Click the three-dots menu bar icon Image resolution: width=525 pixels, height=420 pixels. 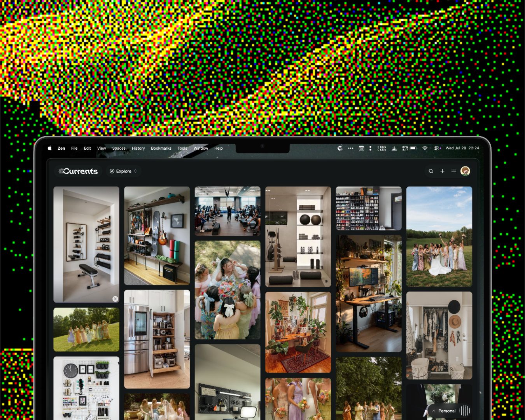pyautogui.click(x=350, y=148)
